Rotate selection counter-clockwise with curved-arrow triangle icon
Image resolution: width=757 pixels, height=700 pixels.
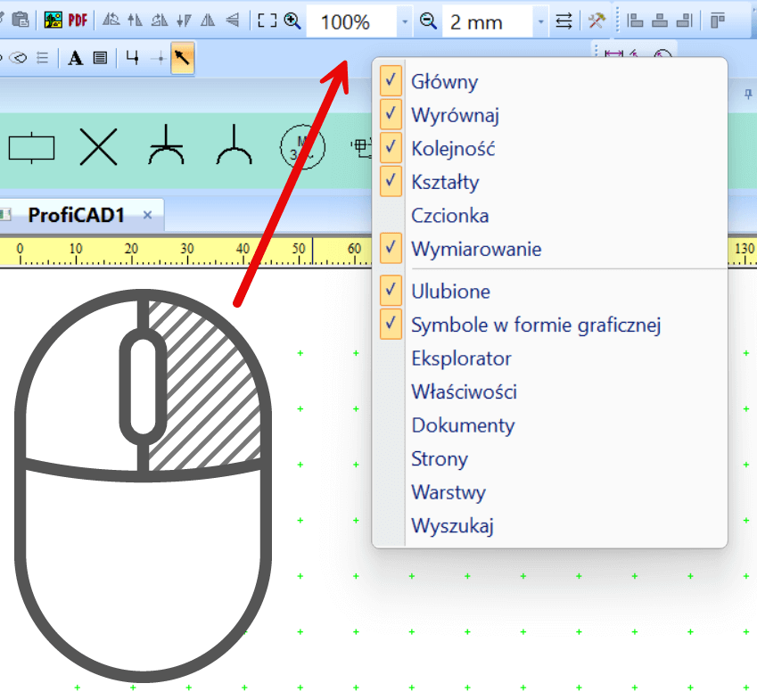pos(111,21)
